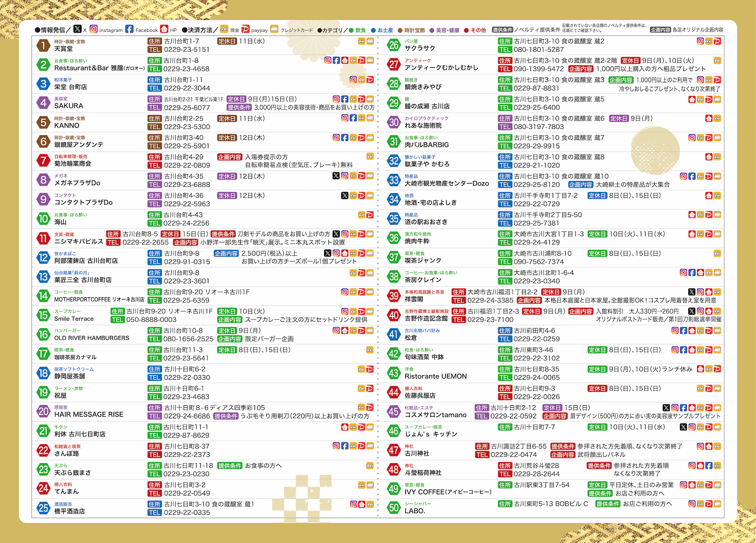Click the PayPay icon in the 海山 row
Viewport: 756px width, 543px height.
[x=370, y=215]
